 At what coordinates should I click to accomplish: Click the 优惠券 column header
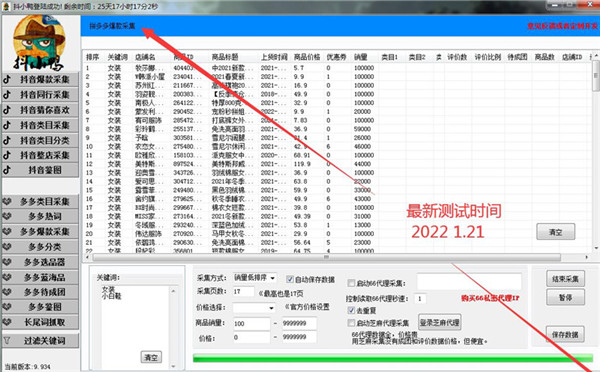336,57
